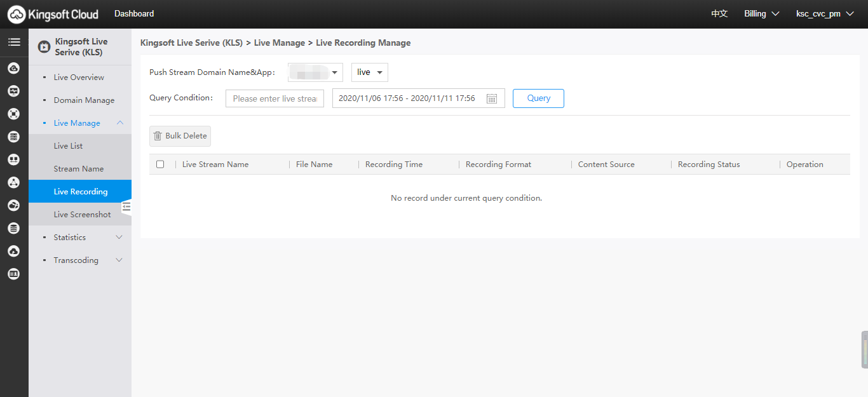
Task: Open the hamburger menu in the dark sidebar
Action: pyautogui.click(x=14, y=42)
